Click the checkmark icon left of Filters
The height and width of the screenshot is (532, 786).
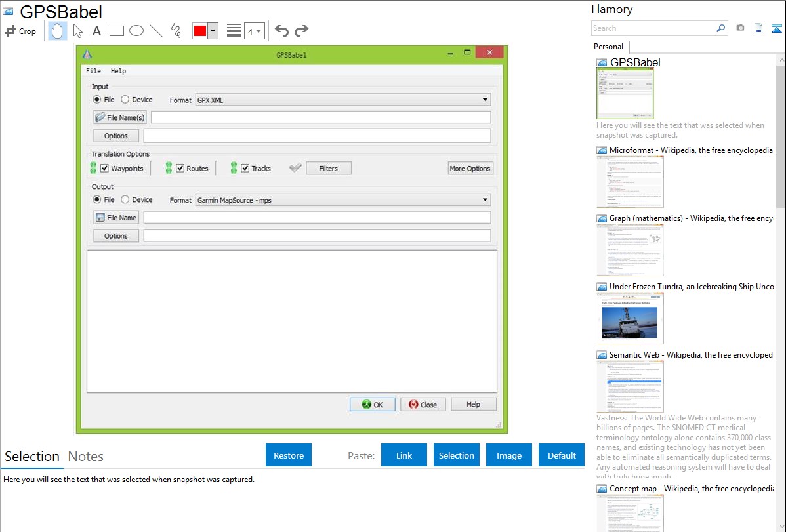point(295,167)
